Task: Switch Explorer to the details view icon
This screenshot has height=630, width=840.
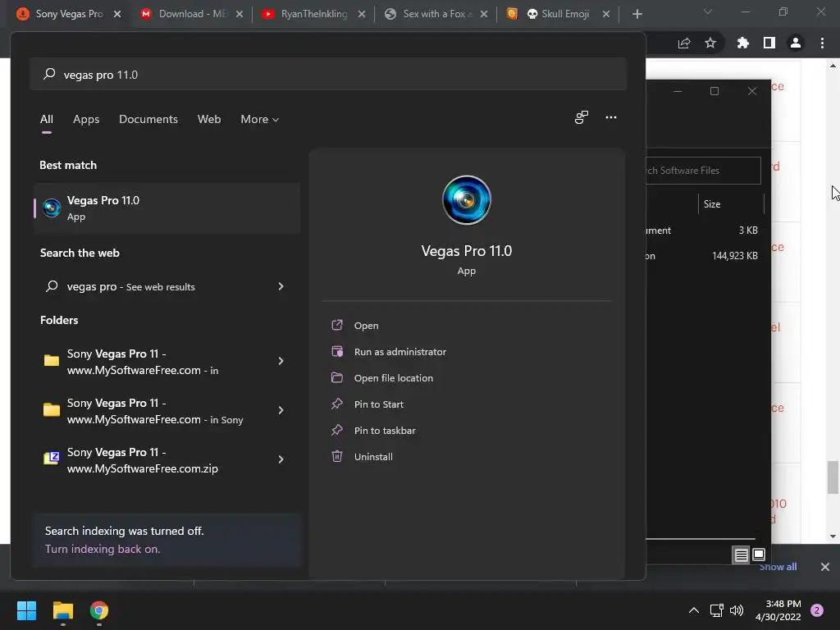Action: [741, 555]
